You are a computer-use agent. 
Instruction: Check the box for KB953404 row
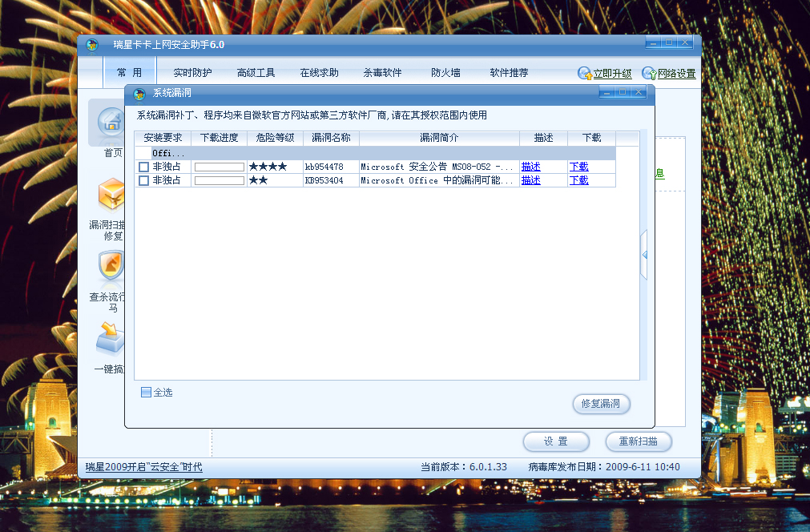pos(143,180)
